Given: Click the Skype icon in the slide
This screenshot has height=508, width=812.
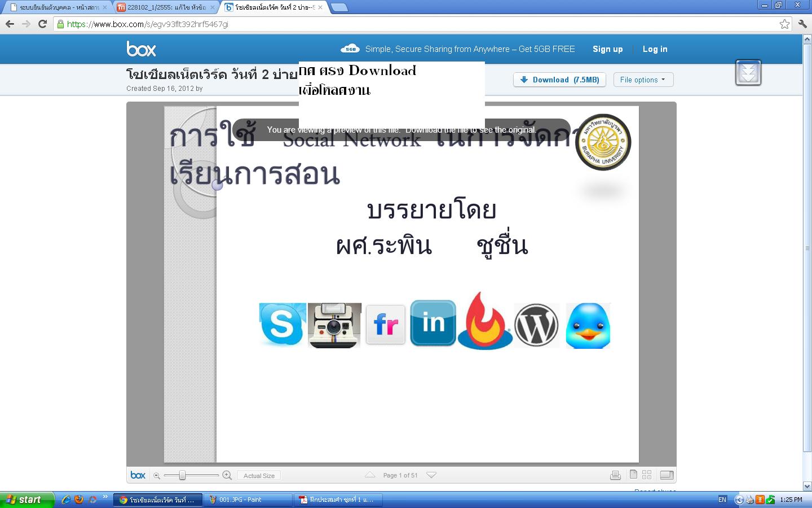Looking at the screenshot, I should coord(282,325).
